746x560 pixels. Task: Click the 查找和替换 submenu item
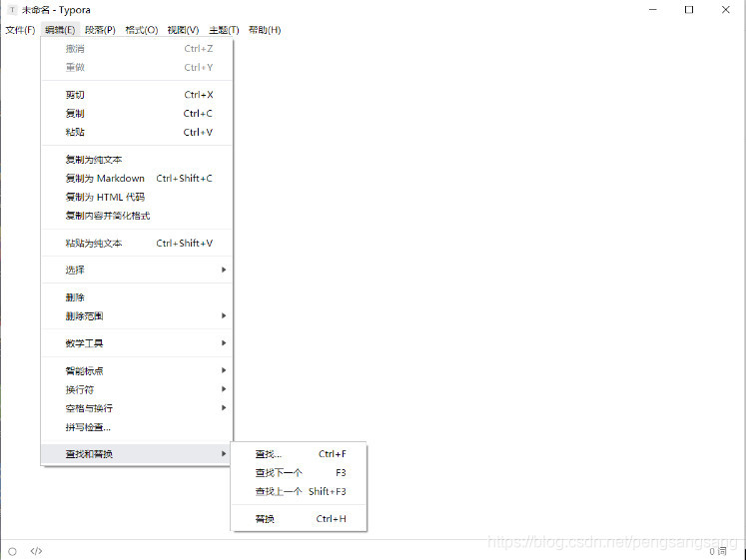[137, 454]
